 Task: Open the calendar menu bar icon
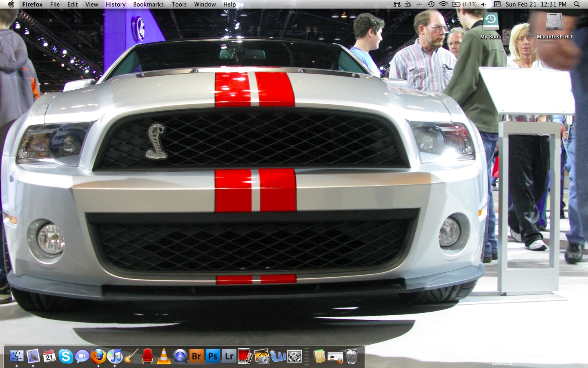pyautogui.click(x=497, y=4)
